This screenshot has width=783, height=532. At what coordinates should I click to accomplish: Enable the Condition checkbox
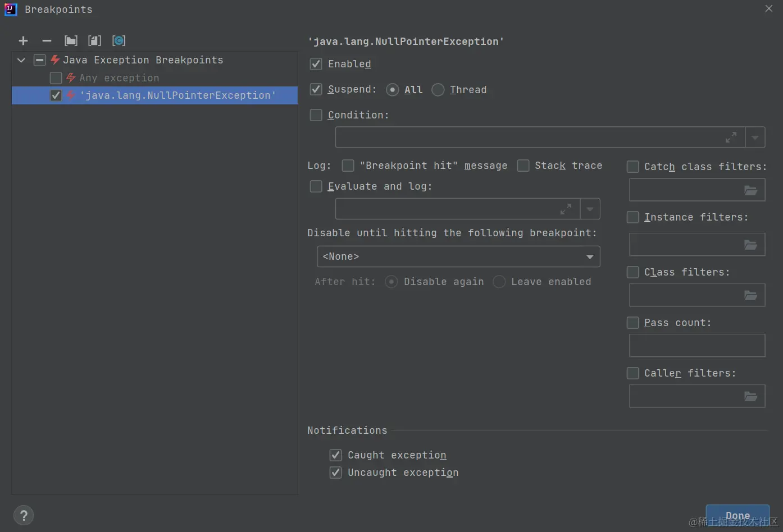click(316, 115)
